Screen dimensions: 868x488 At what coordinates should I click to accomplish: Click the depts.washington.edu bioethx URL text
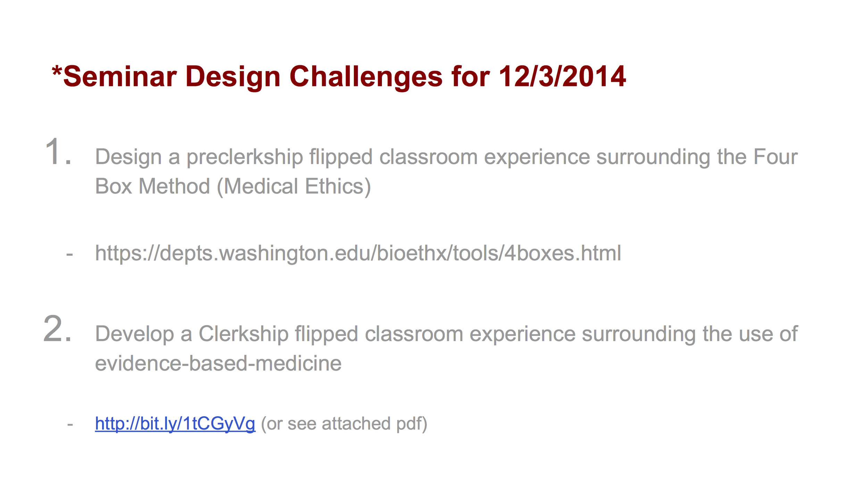(358, 253)
